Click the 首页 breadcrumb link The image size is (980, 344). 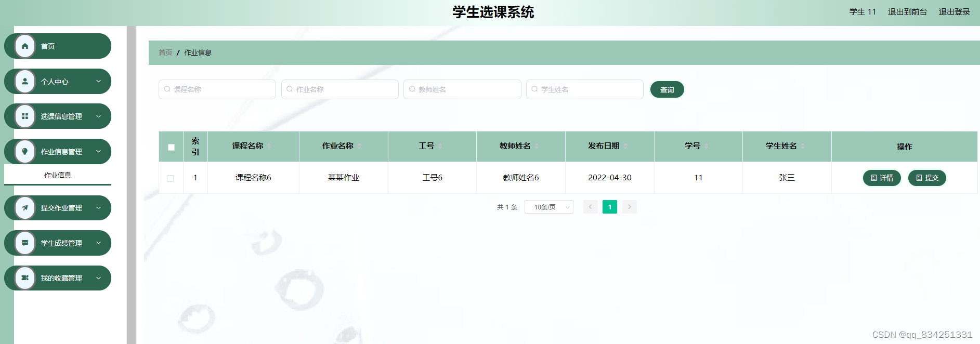[x=165, y=52]
